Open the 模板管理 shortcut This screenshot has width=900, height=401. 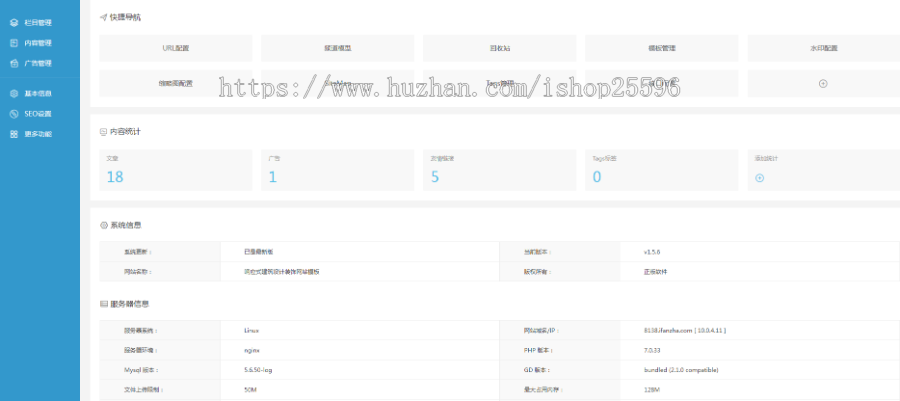662,48
